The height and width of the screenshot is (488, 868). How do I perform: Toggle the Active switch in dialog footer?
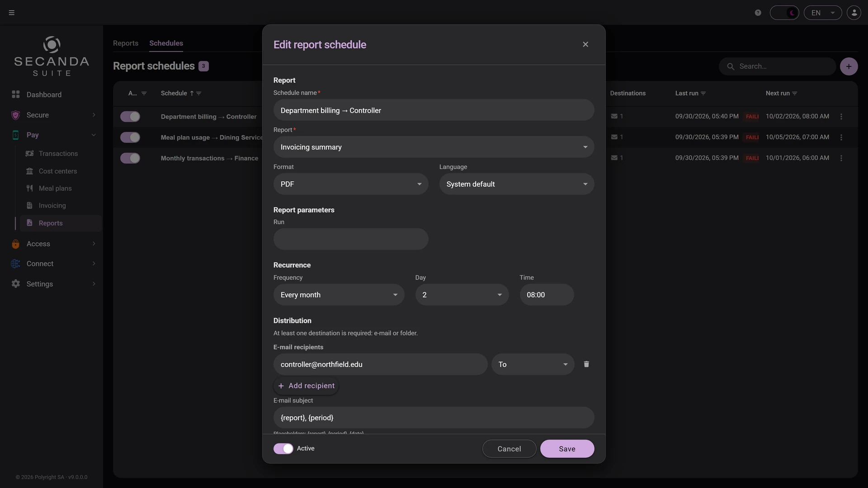tap(283, 449)
